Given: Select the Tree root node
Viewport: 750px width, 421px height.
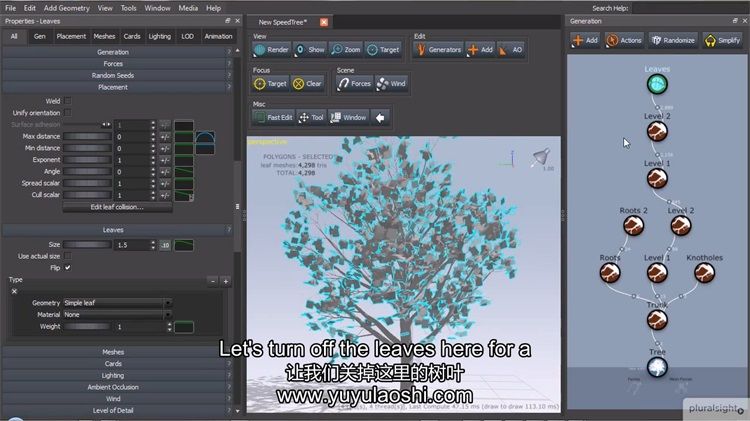Looking at the screenshot, I should coord(657,367).
